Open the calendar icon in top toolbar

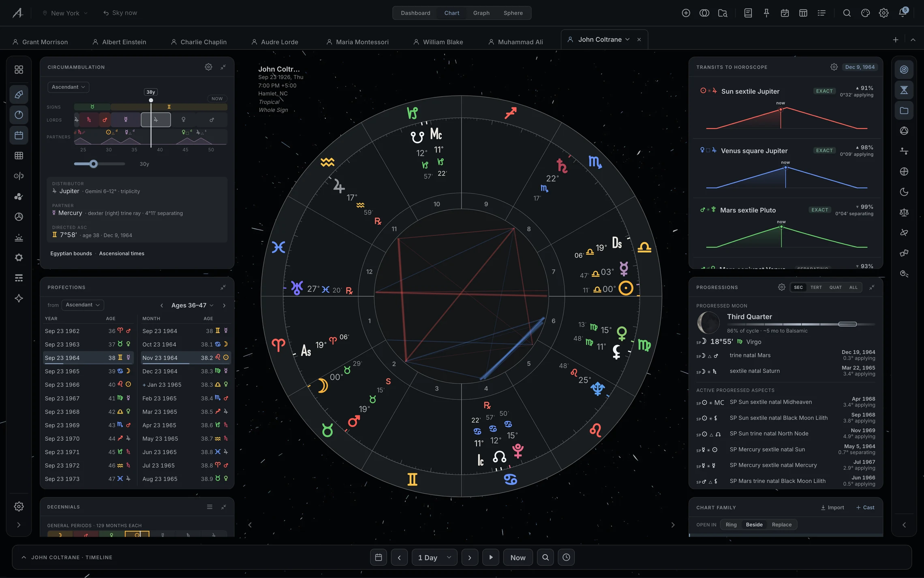click(x=785, y=13)
